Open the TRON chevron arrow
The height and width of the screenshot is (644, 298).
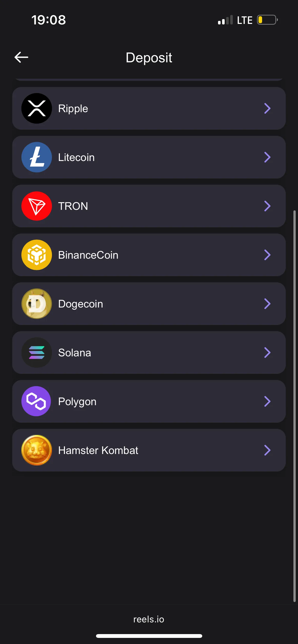(267, 206)
